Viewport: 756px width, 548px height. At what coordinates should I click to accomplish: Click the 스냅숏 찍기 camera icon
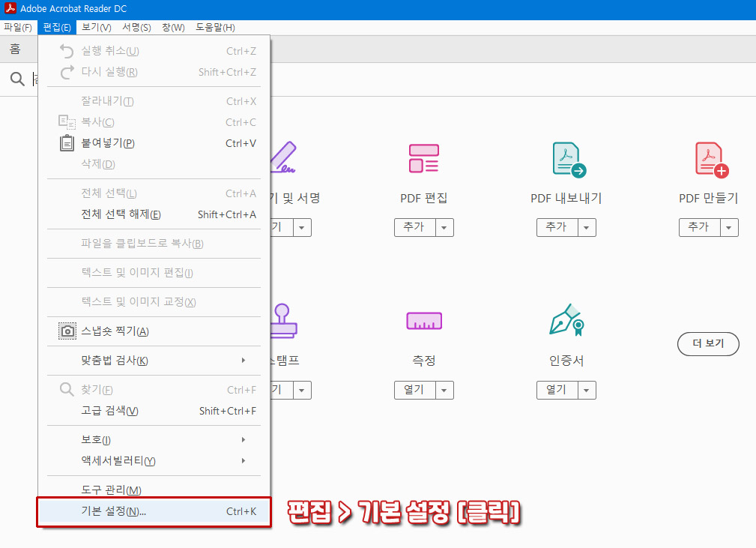pos(67,331)
